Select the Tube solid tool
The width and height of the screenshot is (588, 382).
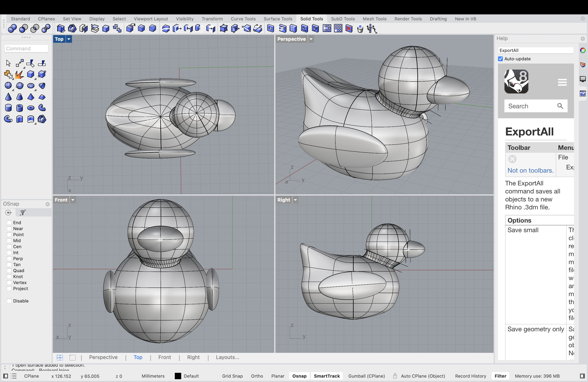(x=20, y=108)
